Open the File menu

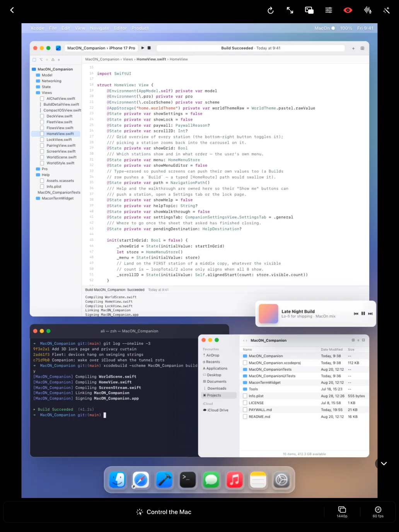click(x=53, y=28)
